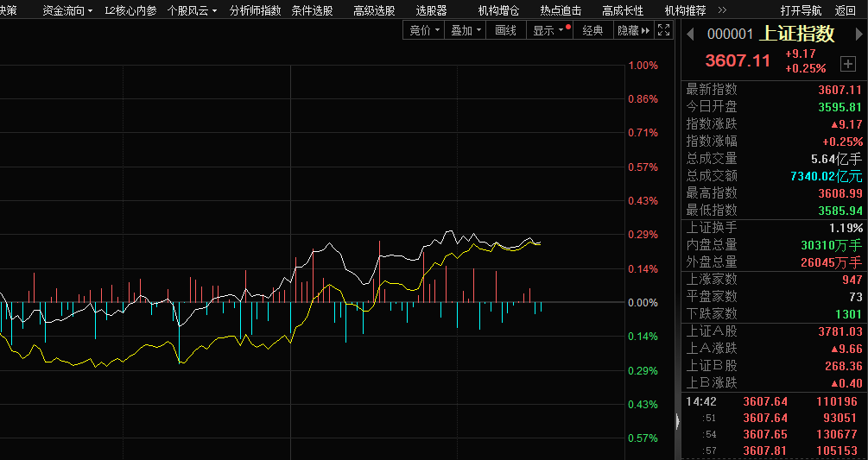Click the 平盘家数 value 73
868x460 pixels.
tap(856, 297)
